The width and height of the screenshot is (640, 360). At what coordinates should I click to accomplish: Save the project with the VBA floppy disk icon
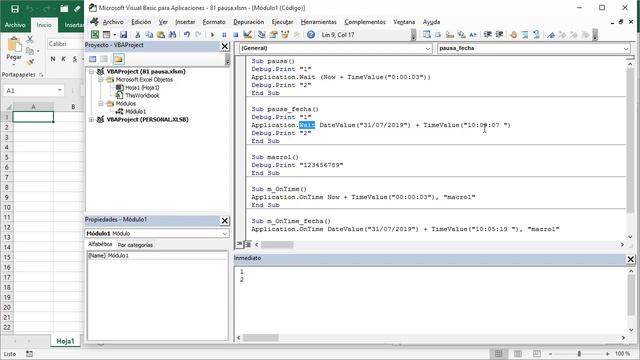point(123,35)
